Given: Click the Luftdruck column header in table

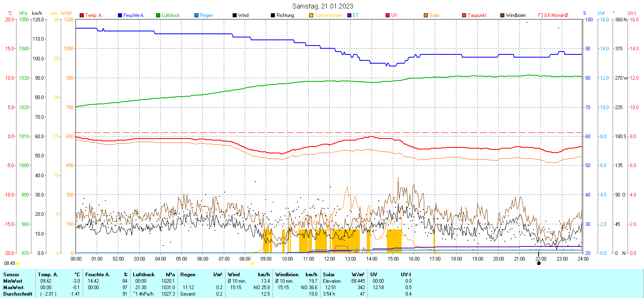Looking at the screenshot, I should [x=144, y=275].
